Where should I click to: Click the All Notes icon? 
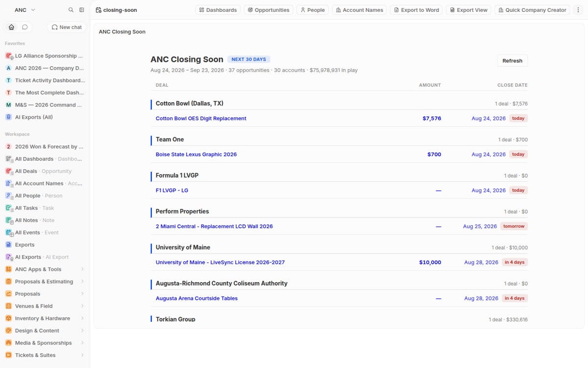tap(9, 220)
